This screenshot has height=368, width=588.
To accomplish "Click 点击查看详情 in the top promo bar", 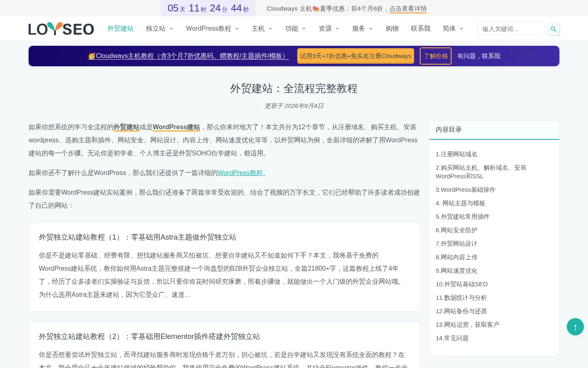I will [408, 9].
